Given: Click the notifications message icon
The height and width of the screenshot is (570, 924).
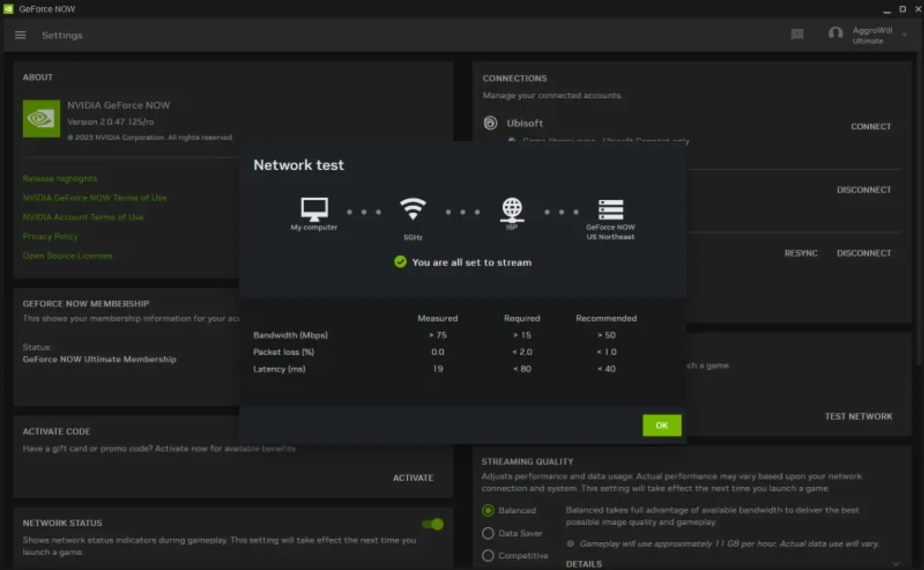Looking at the screenshot, I should pyautogui.click(x=797, y=35).
